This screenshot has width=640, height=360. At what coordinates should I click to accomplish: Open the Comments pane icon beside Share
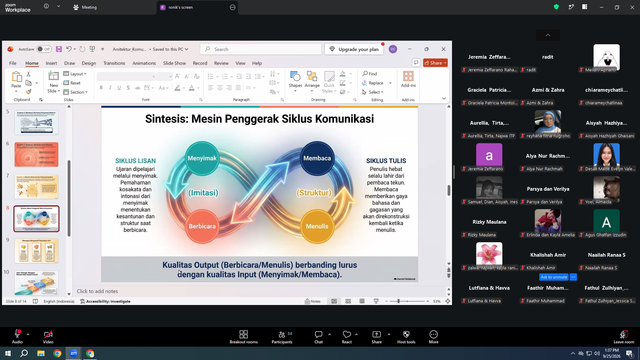point(416,62)
